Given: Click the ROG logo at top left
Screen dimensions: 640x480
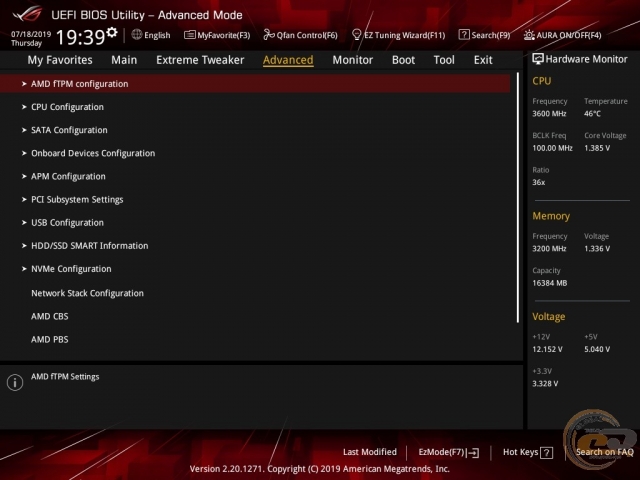Looking at the screenshot, I should coord(27,14).
